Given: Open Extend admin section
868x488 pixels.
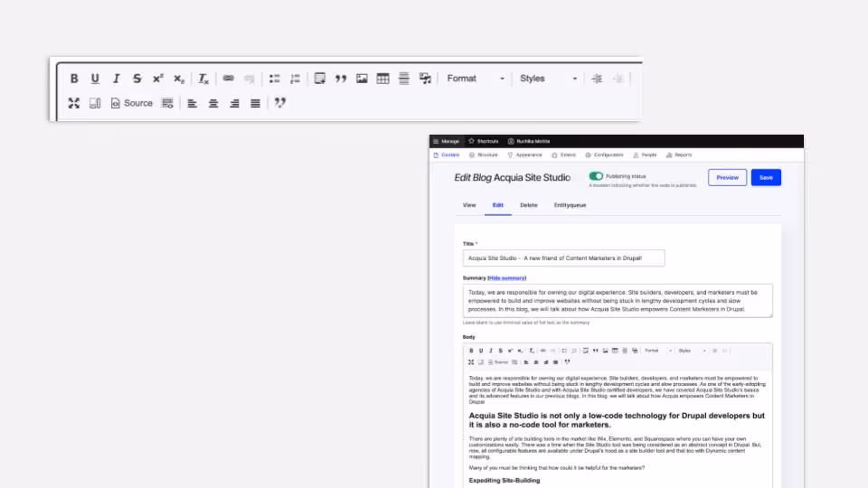Looking at the screenshot, I should [563, 155].
